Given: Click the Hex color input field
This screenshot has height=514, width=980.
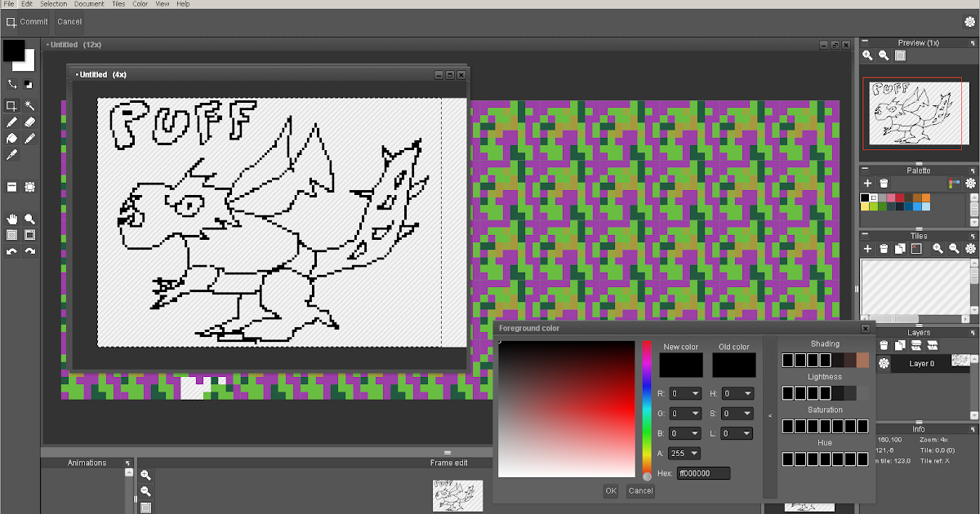Looking at the screenshot, I should (x=703, y=473).
